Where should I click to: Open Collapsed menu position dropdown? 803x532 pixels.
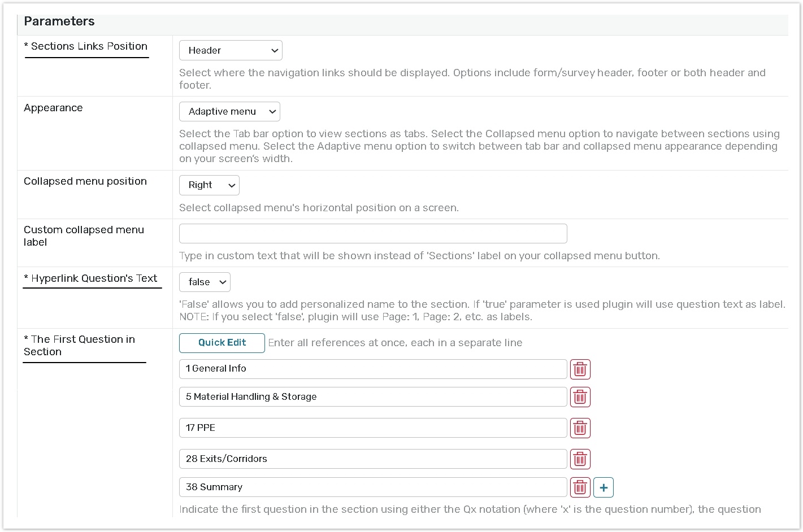(209, 185)
